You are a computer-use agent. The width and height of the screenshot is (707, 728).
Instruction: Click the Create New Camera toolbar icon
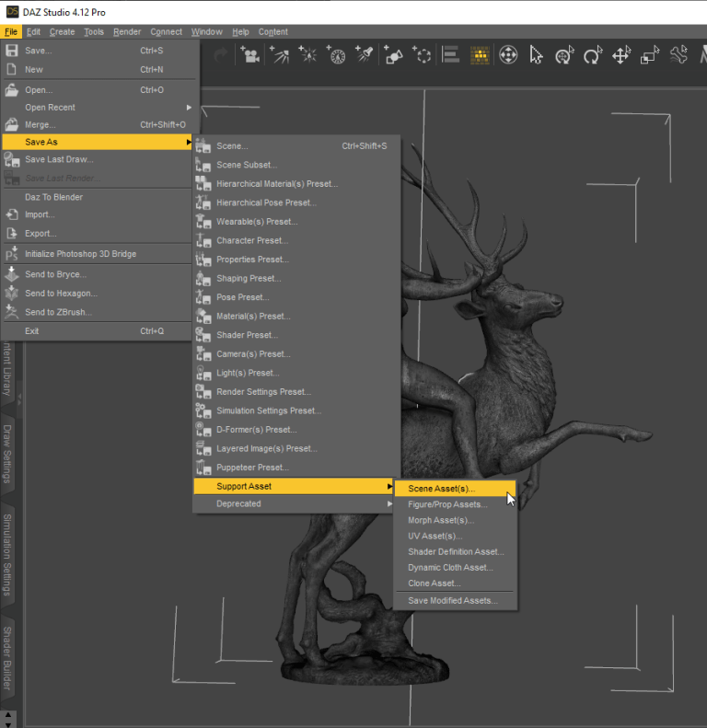pyautogui.click(x=249, y=55)
